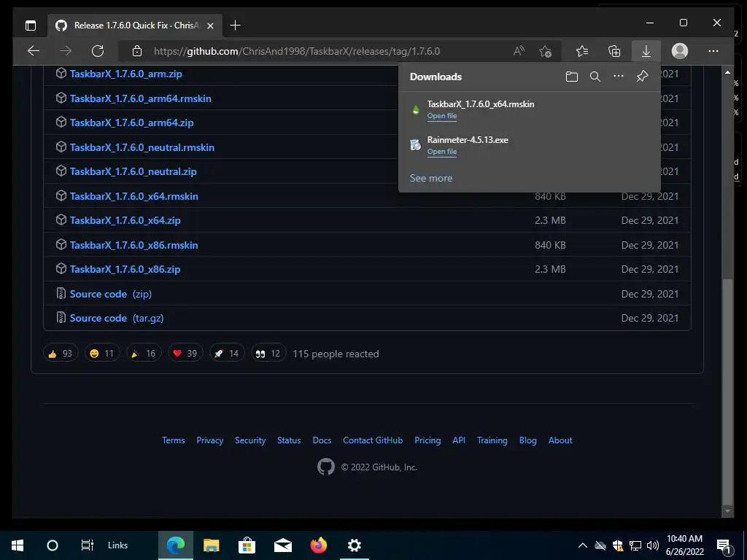Screen dimensions: 747x560
Task: Open About footer link
Action: coord(560,440)
